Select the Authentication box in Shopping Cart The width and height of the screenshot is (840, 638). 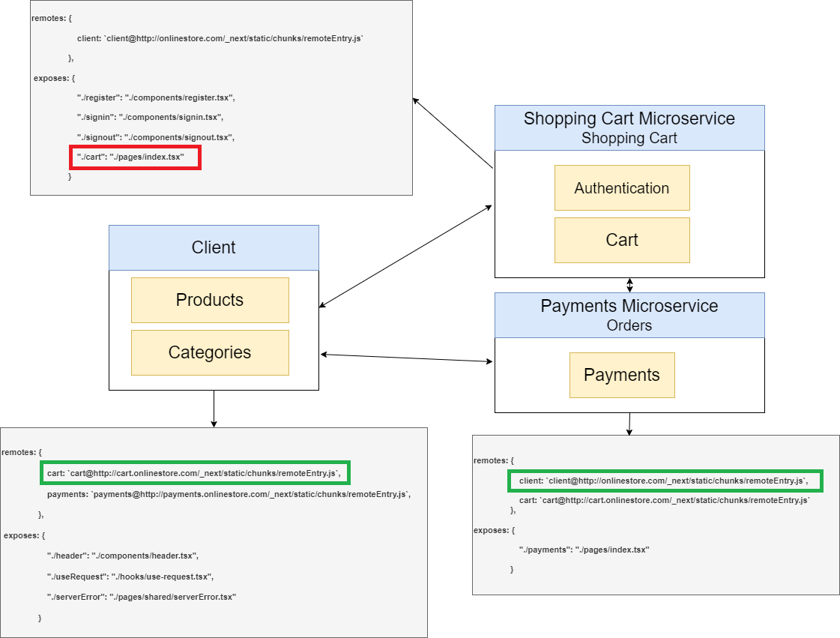tap(622, 188)
